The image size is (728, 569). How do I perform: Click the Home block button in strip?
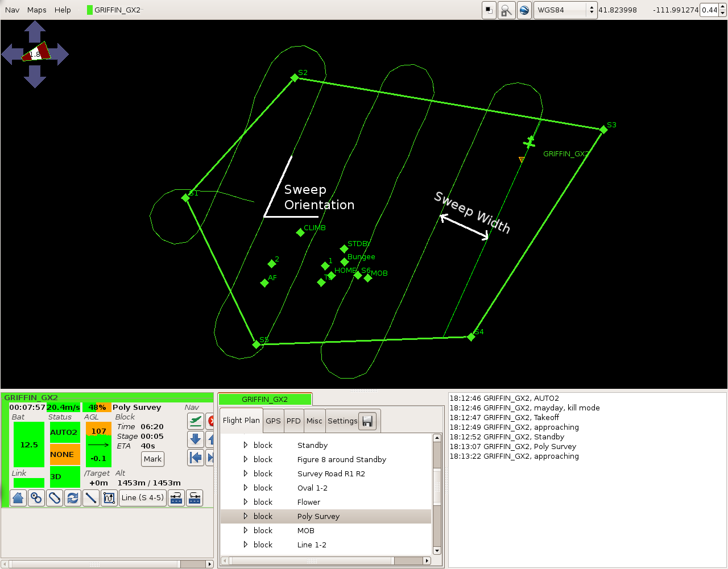[18, 498]
